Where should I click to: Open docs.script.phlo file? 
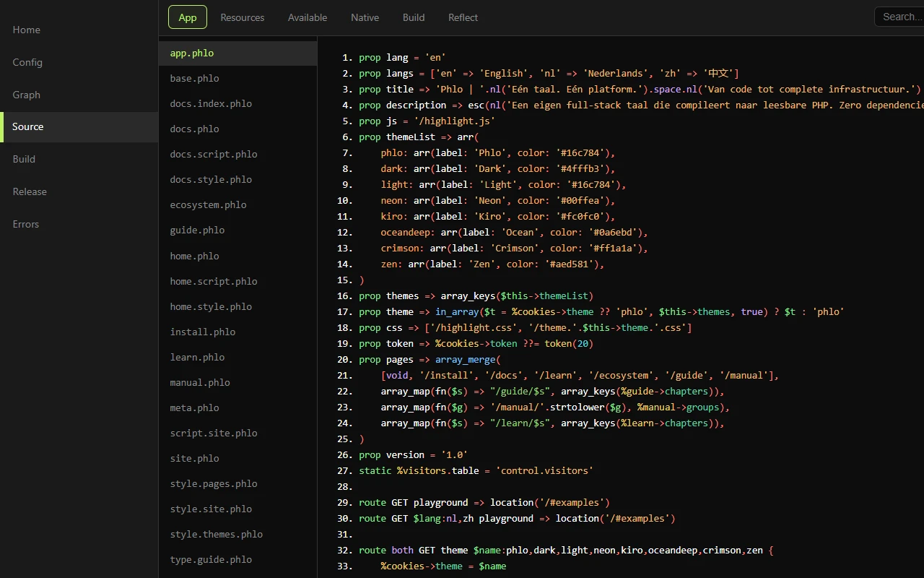click(x=237, y=155)
